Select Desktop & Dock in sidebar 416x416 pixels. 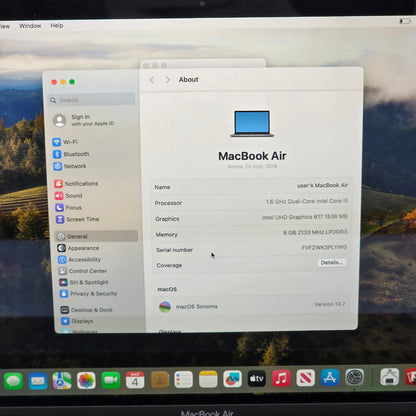(86, 310)
